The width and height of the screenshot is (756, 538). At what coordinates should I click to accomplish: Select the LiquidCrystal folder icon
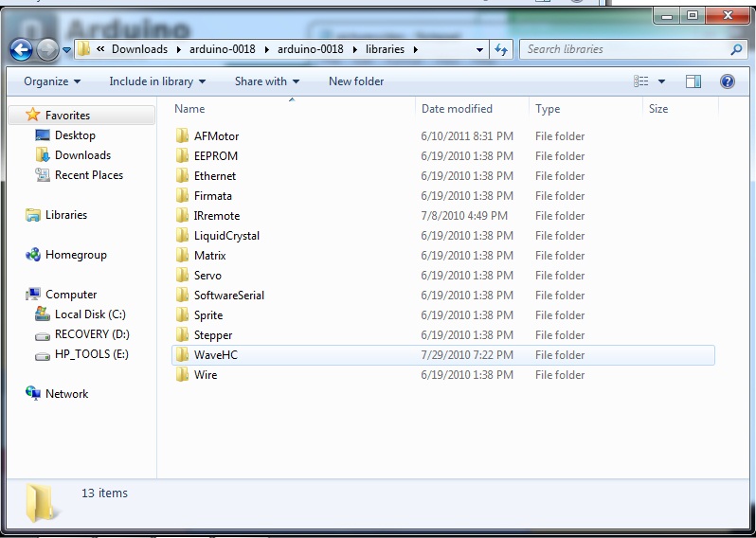[182, 235]
